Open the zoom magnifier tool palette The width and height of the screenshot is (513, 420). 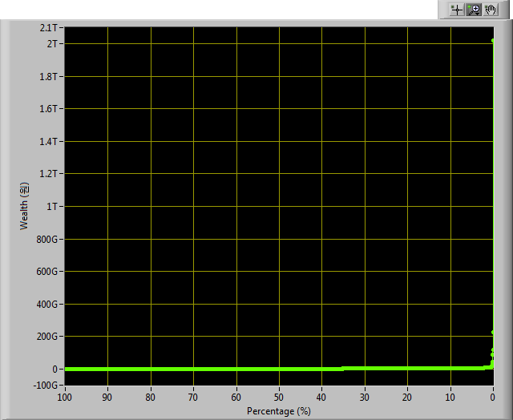pyautogui.click(x=474, y=10)
